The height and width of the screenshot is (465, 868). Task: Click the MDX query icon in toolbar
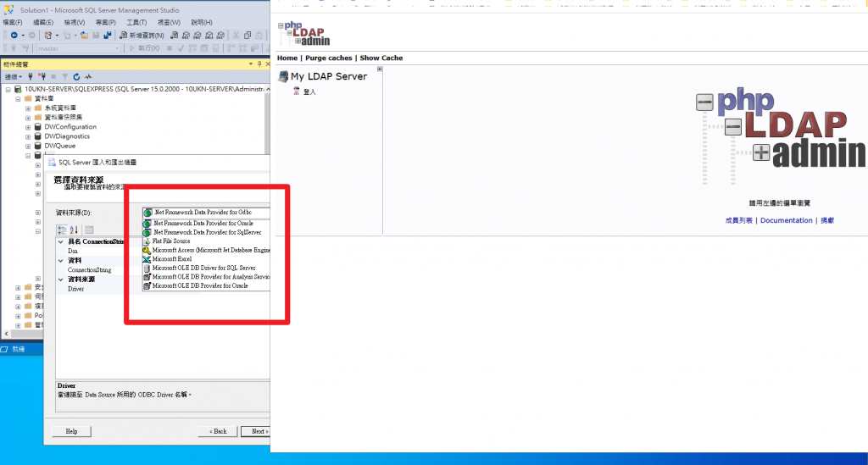pyautogui.click(x=186, y=36)
